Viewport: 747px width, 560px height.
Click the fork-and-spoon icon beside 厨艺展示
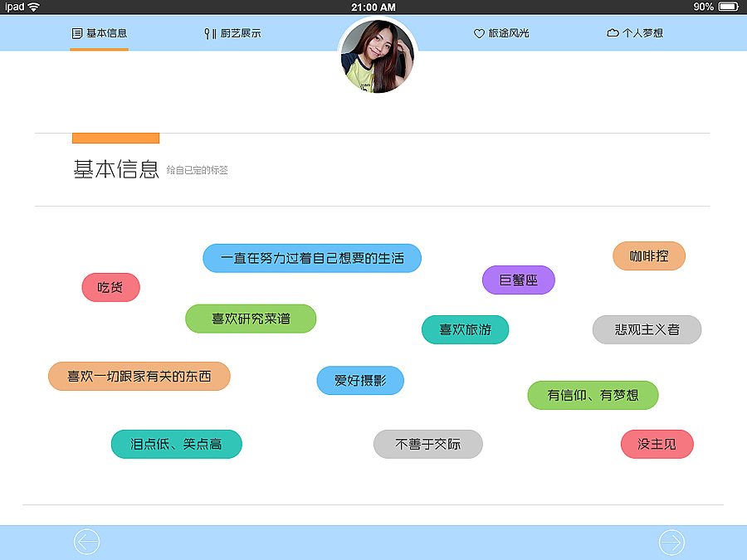[x=210, y=33]
